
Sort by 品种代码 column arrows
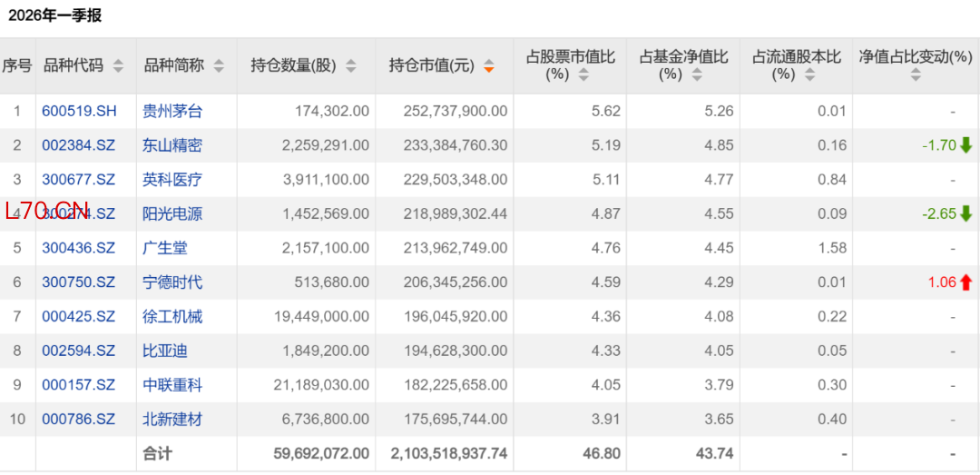(118, 65)
